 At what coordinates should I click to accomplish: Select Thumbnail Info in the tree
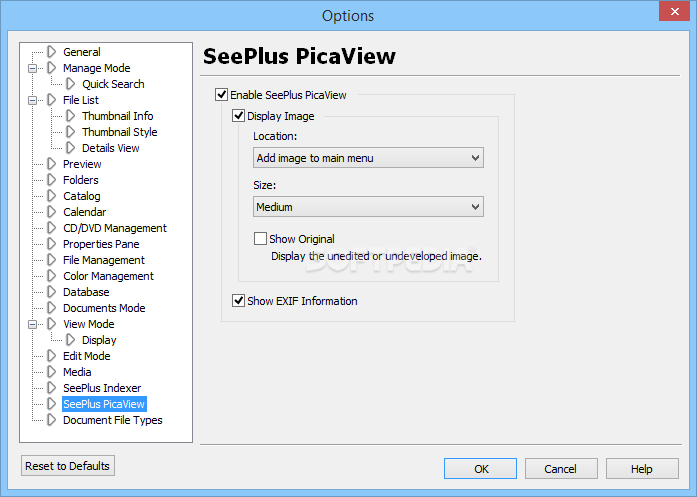pyautogui.click(x=117, y=116)
